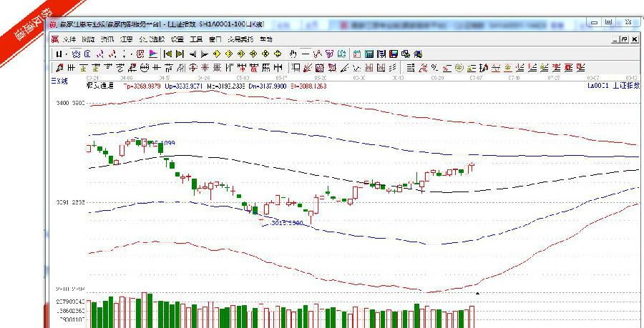644x328 pixels.
Task: Click the green jump-to-last arrow icon
Action: click(x=180, y=54)
